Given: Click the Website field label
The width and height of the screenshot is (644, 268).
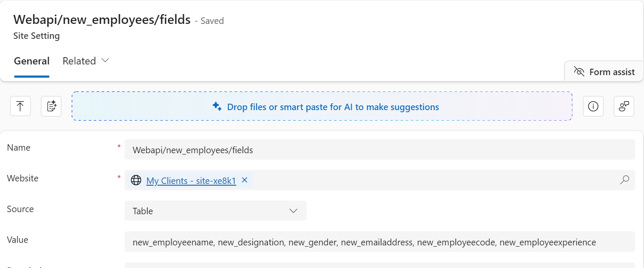Looking at the screenshot, I should 23,178.
